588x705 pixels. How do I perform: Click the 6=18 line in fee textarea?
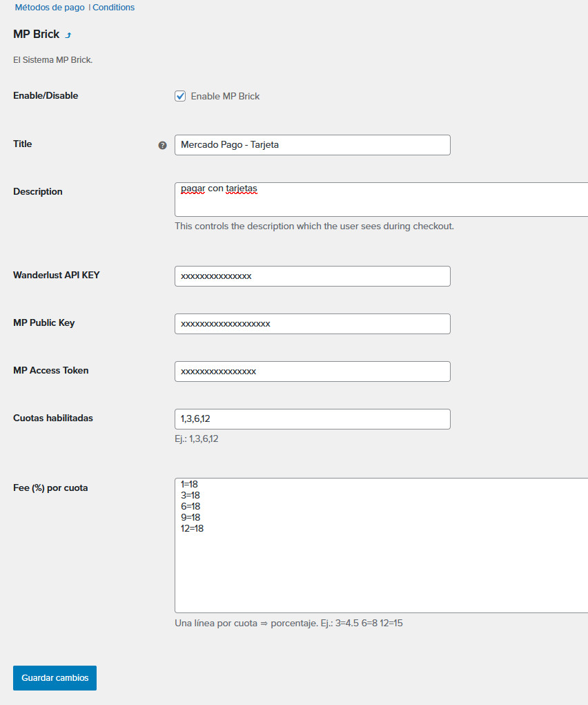click(190, 506)
